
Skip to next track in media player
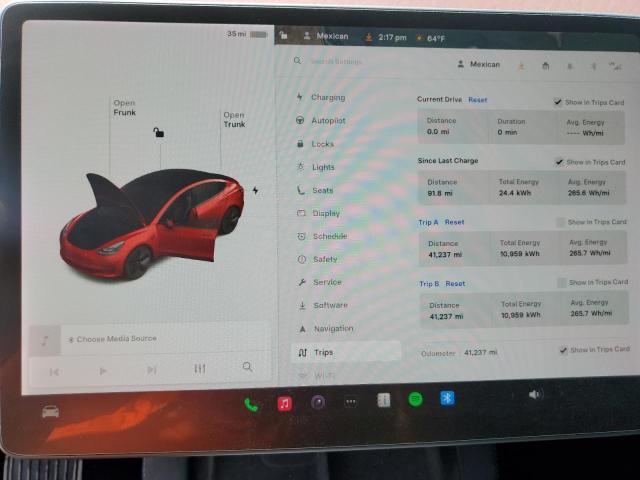(x=151, y=370)
